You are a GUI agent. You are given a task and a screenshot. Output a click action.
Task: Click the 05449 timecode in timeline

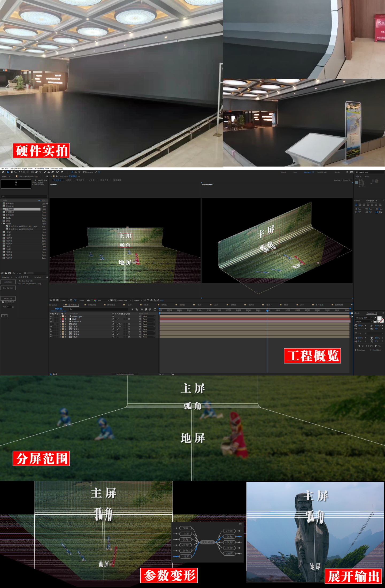click(x=59, y=309)
